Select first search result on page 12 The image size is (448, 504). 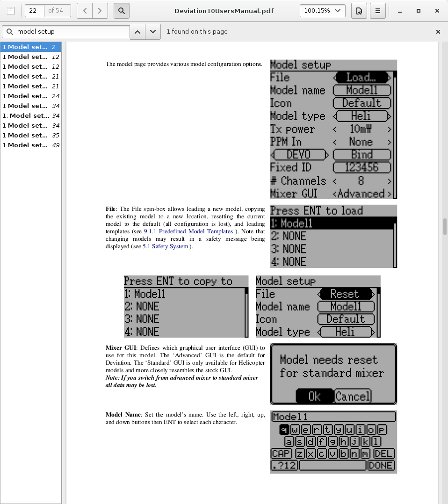click(x=31, y=57)
